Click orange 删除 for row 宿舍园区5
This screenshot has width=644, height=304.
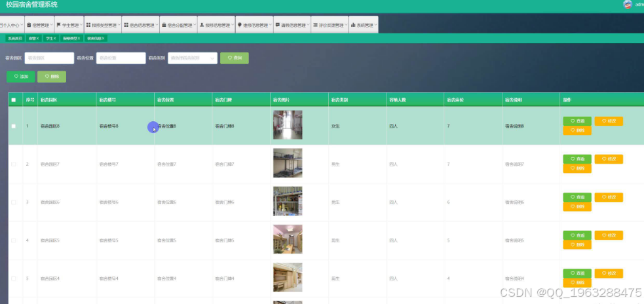577,245
